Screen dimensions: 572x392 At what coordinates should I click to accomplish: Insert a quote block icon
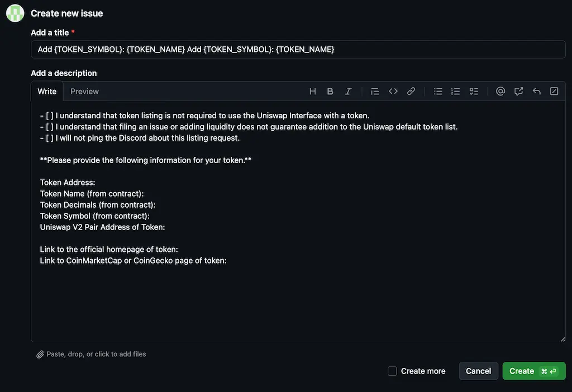pos(375,91)
